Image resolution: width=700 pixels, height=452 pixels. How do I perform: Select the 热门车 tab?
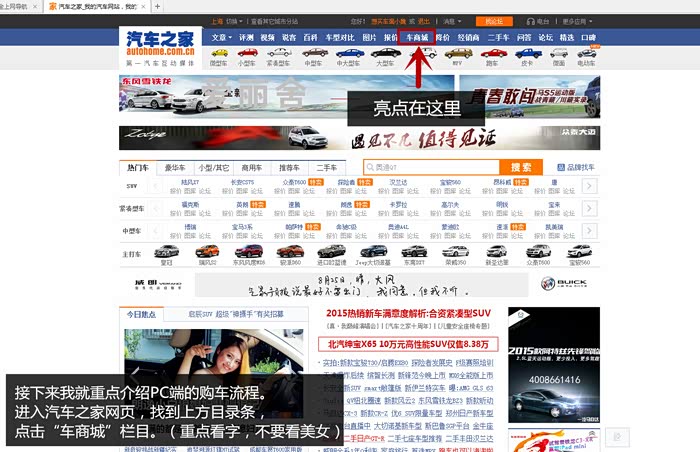point(138,167)
